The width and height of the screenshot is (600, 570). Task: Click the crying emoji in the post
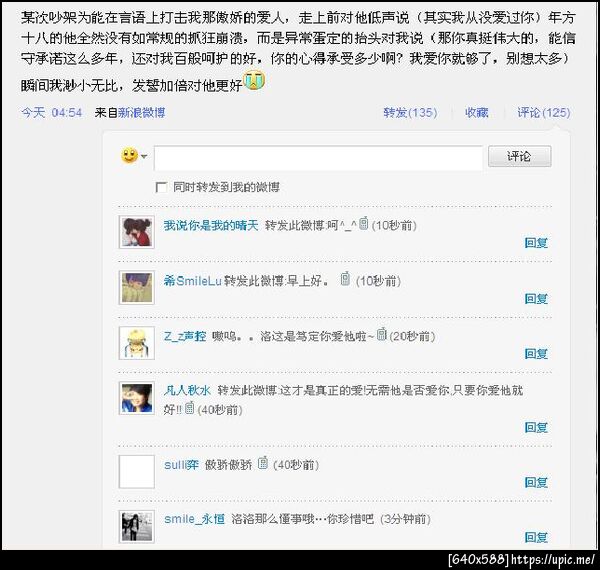(254, 80)
